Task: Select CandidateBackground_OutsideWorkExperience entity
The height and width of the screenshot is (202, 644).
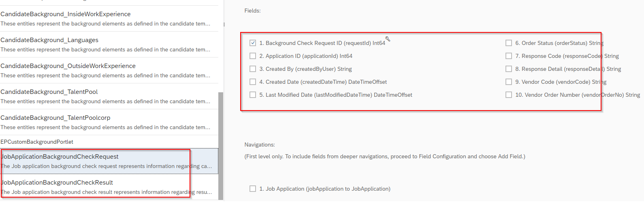Action: 109,70
